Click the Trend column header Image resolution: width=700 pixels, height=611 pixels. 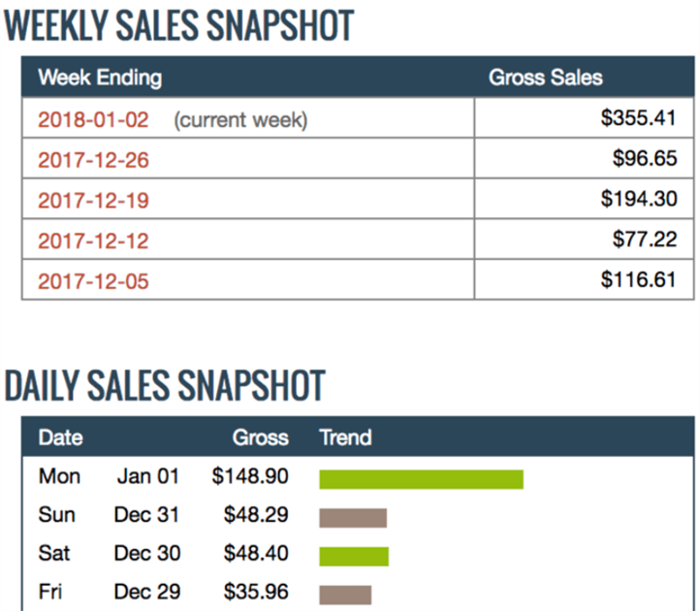click(x=345, y=437)
